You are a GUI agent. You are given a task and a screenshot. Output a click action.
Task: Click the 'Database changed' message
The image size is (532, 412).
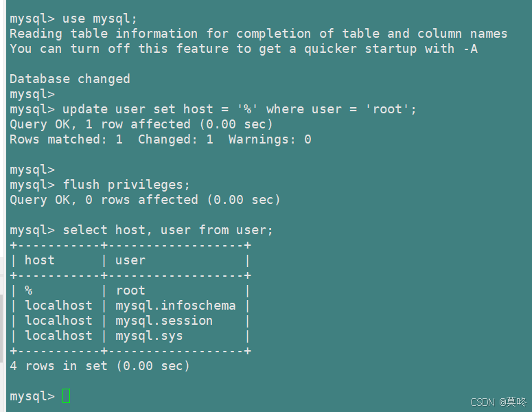point(69,79)
